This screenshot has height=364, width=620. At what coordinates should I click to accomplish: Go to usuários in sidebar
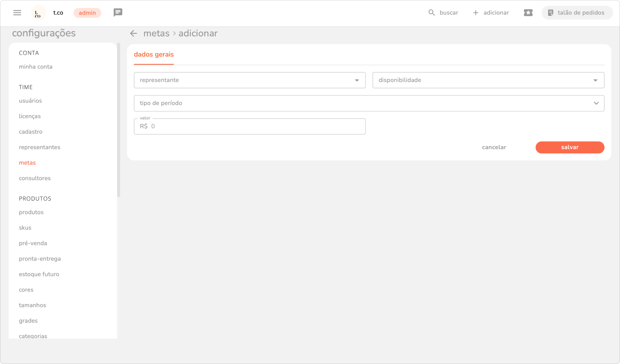pos(30,101)
